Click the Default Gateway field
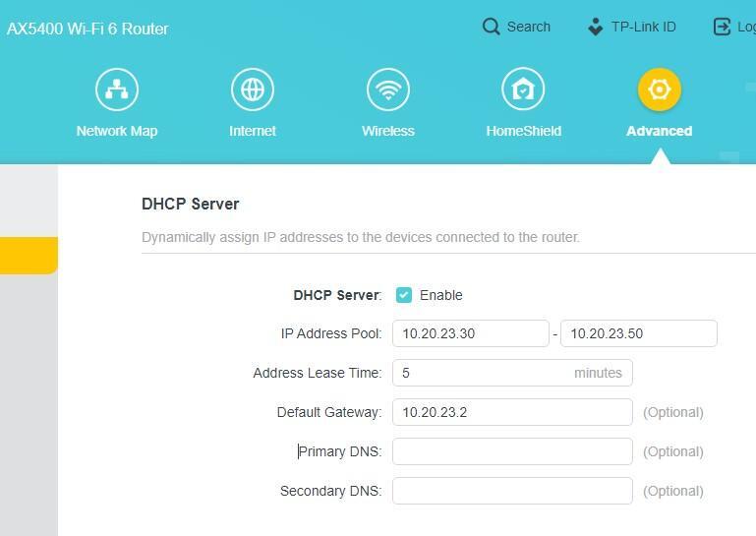This screenshot has width=756, height=536. [x=512, y=412]
